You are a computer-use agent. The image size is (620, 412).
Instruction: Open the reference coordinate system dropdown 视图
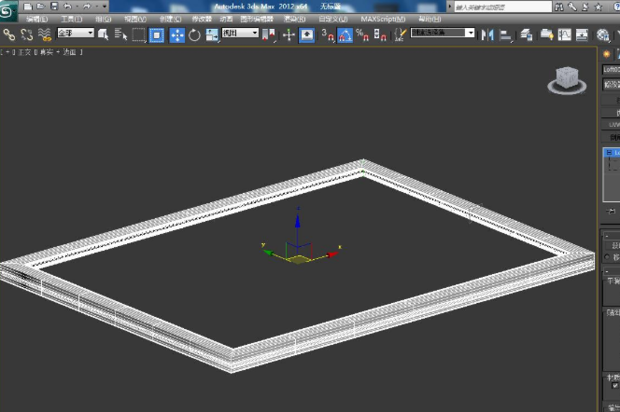pyautogui.click(x=240, y=33)
